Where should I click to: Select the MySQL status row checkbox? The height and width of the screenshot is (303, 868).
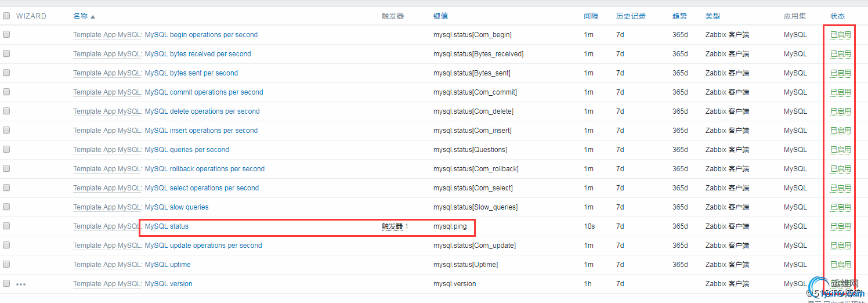tap(6, 226)
